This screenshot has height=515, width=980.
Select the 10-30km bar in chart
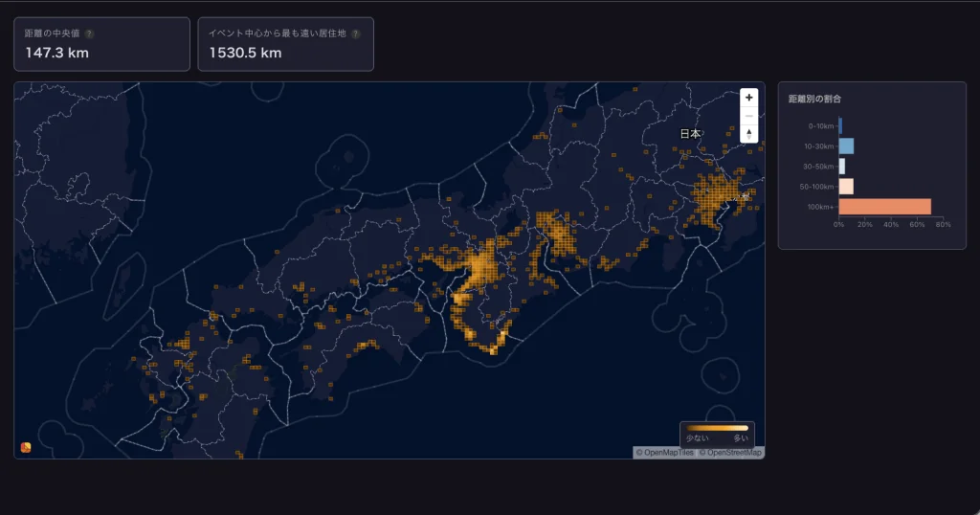(846, 146)
